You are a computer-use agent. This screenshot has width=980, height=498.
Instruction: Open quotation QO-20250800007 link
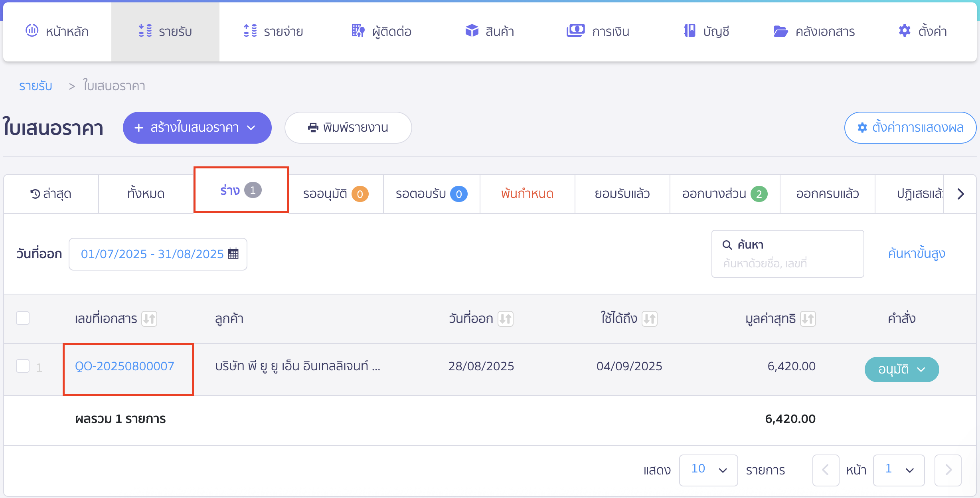[124, 366]
